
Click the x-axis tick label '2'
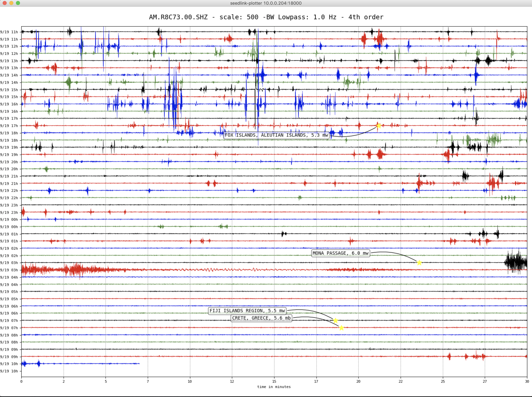click(x=64, y=381)
